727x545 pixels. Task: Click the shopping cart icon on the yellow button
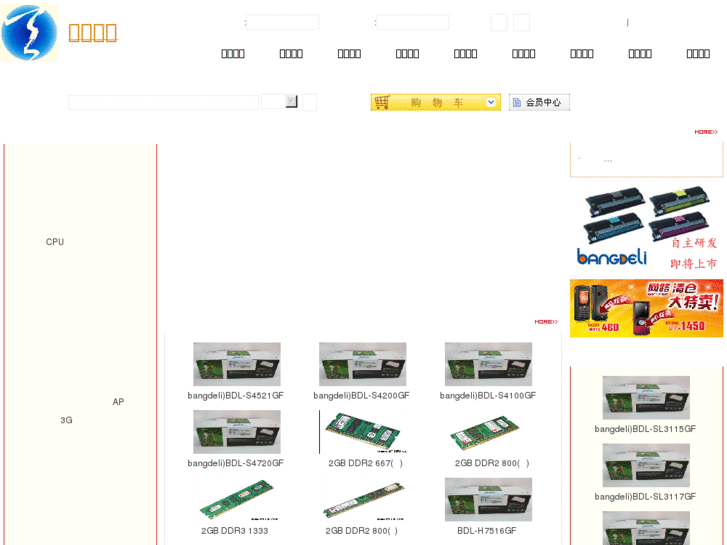[x=382, y=102]
